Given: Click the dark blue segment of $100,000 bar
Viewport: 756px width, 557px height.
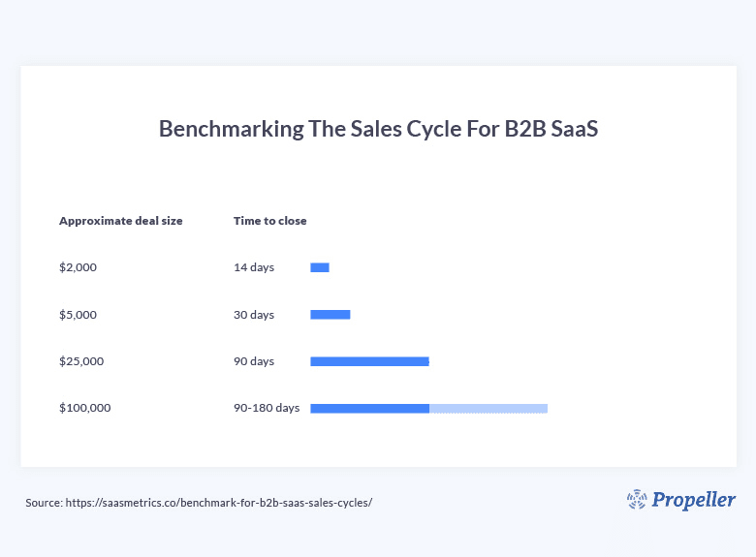Looking at the screenshot, I should coord(370,409).
